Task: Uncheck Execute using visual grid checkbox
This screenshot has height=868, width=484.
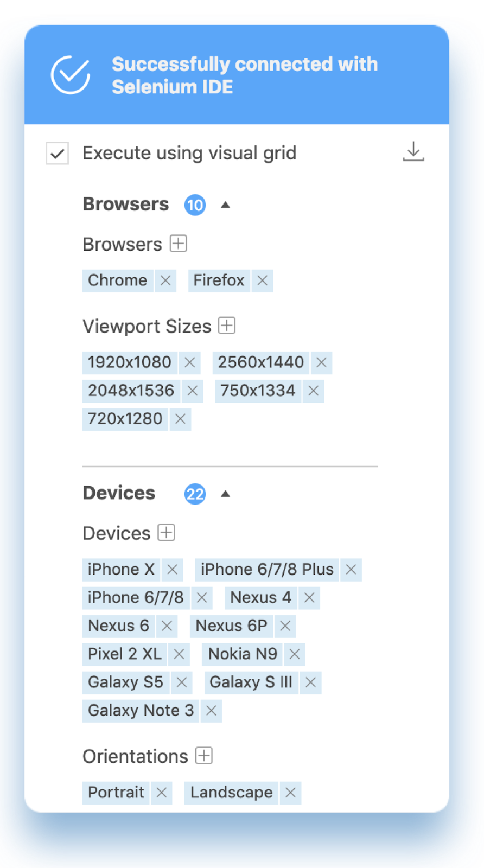Action: [x=57, y=154]
